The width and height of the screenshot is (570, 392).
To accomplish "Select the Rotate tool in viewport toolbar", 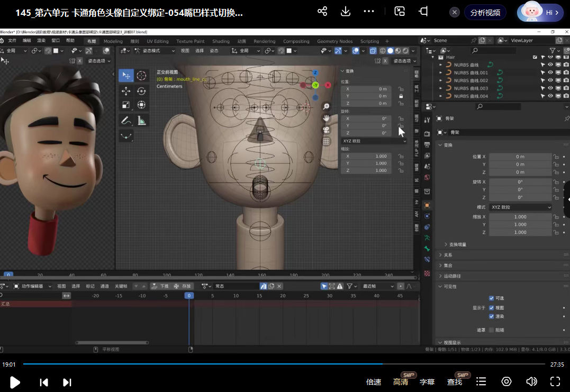I will 141,91.
